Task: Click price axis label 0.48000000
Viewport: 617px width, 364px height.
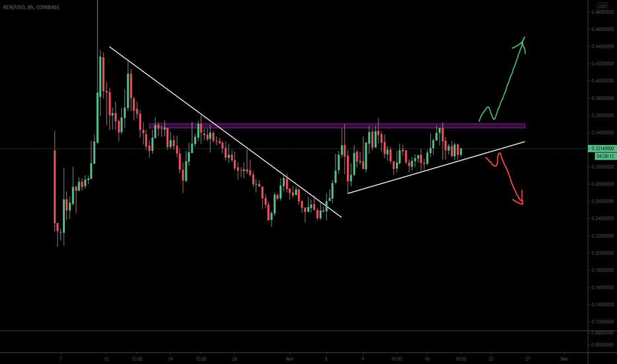Action: (602, 12)
